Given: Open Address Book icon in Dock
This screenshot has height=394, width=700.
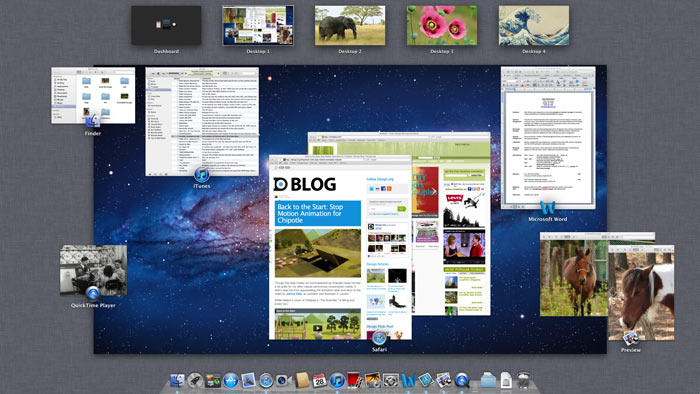Looking at the screenshot, I should [x=302, y=381].
